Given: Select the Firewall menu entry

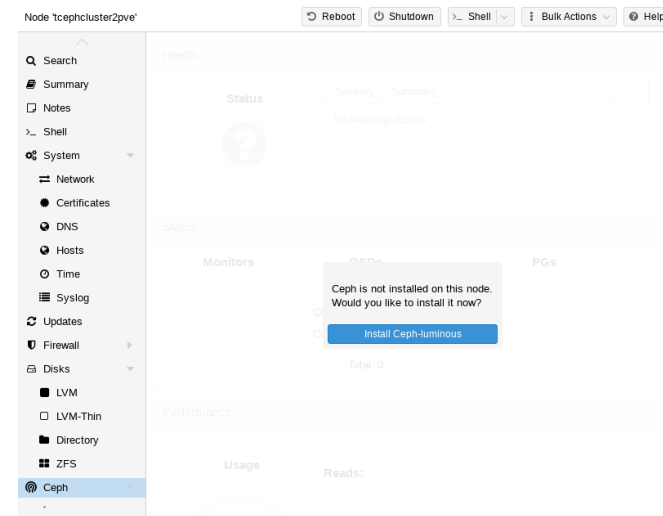Looking at the screenshot, I should 82,345.
